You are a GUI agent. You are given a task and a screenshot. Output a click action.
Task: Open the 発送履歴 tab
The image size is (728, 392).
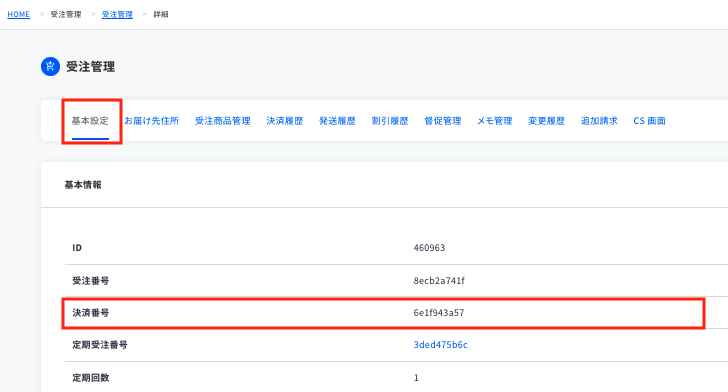(x=337, y=121)
